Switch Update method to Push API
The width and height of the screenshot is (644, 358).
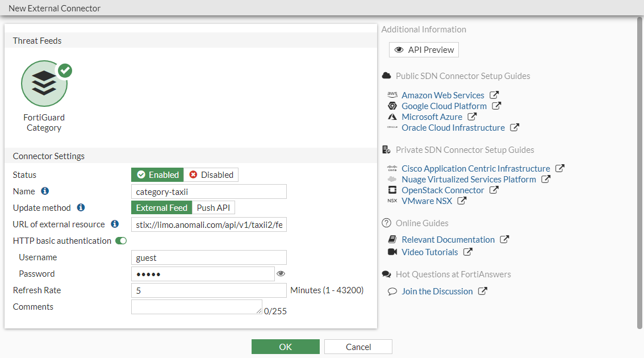(x=213, y=207)
